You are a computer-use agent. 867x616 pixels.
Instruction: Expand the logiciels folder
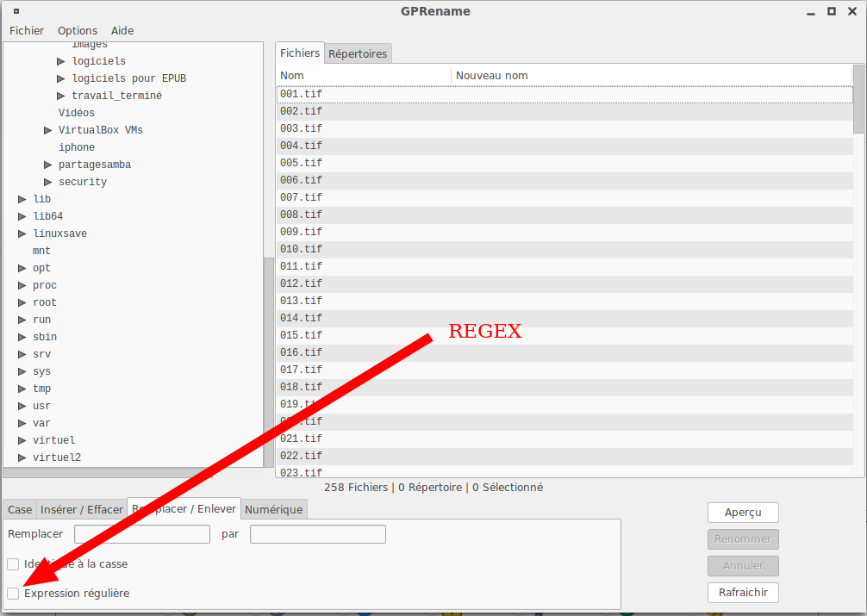[61, 61]
